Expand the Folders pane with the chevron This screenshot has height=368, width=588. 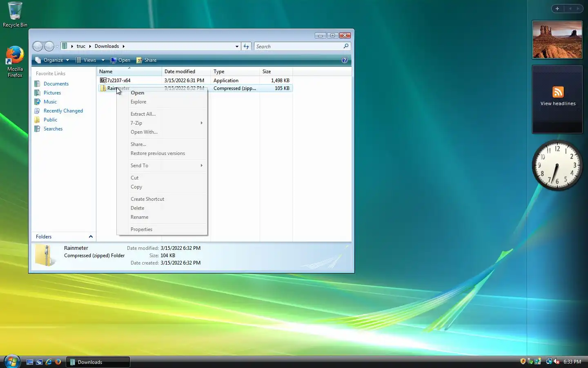[x=91, y=237]
